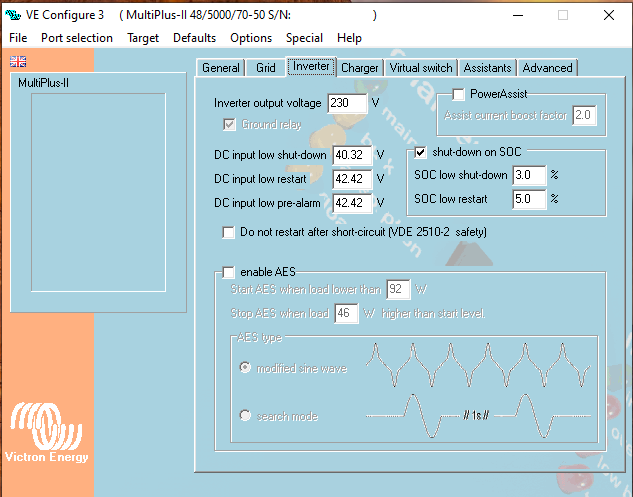This screenshot has height=497, width=633.
Task: Open the Special menu
Action: point(304,38)
